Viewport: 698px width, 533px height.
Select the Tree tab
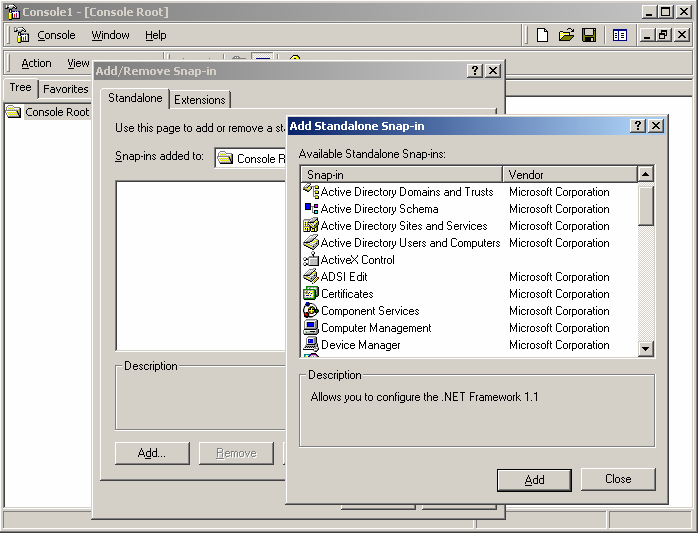point(20,87)
